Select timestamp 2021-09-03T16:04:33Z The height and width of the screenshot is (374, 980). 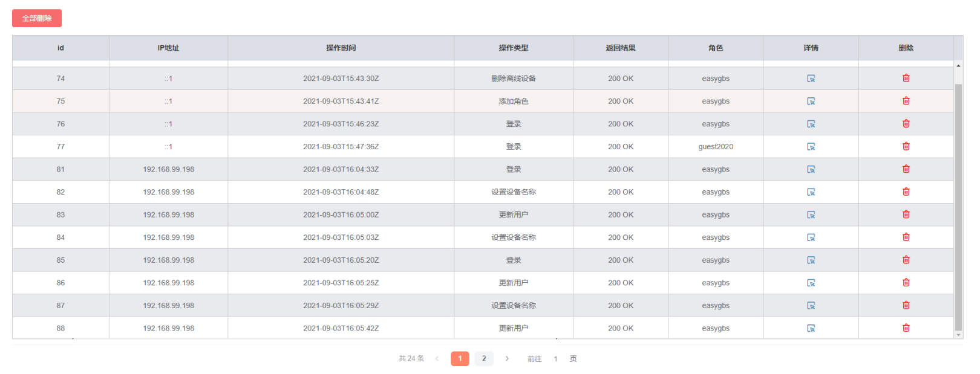coord(341,169)
